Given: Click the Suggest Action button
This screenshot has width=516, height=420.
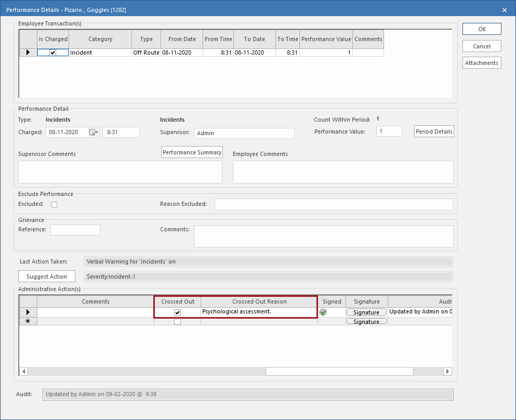Looking at the screenshot, I should click(46, 276).
